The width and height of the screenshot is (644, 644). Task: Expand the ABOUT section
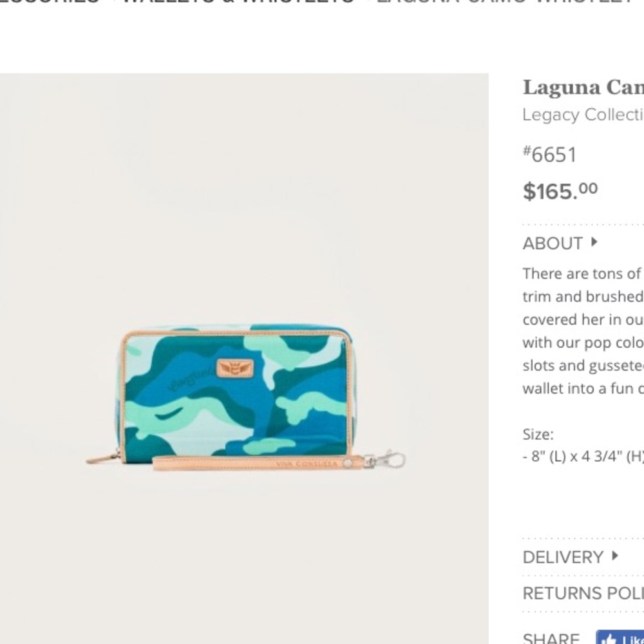[551, 243]
